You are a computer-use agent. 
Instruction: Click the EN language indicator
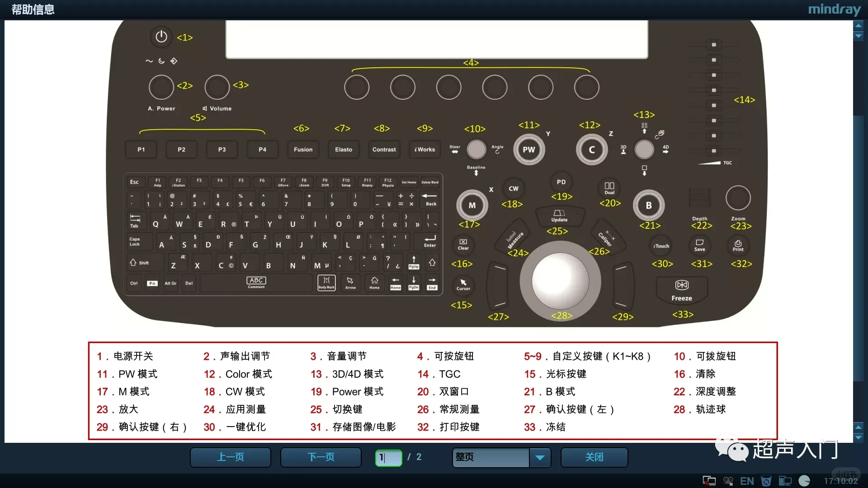tap(747, 481)
